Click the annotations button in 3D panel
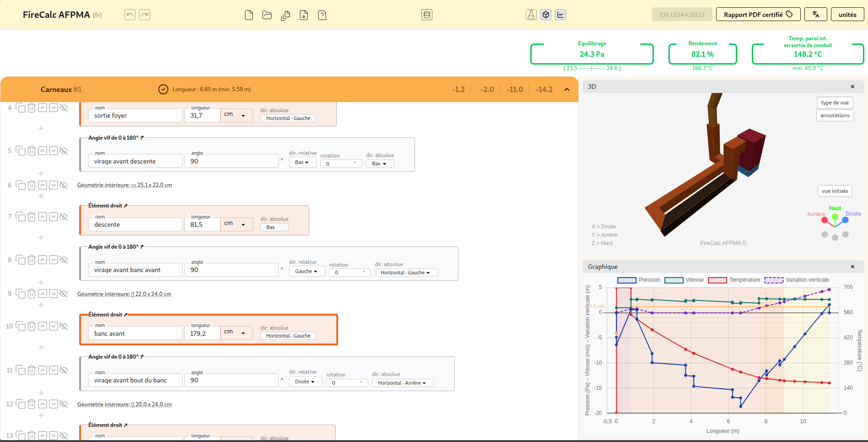 pos(835,115)
